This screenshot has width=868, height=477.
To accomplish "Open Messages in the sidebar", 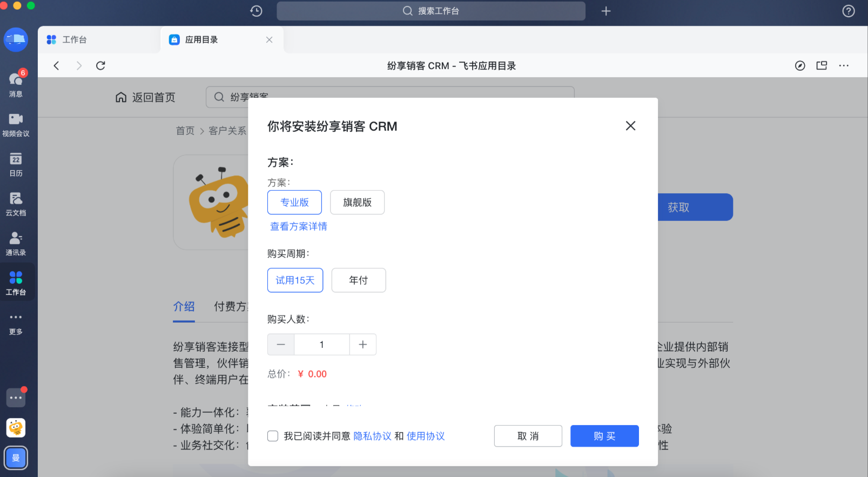I will (x=16, y=84).
